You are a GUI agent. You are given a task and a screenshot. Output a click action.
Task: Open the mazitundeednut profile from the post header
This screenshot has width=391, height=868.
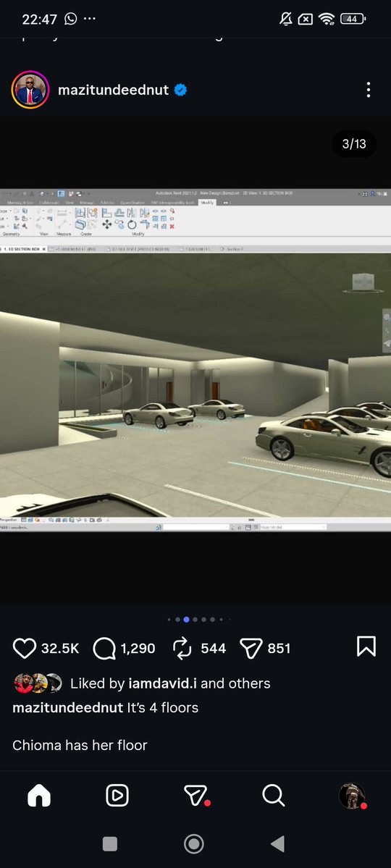113,90
